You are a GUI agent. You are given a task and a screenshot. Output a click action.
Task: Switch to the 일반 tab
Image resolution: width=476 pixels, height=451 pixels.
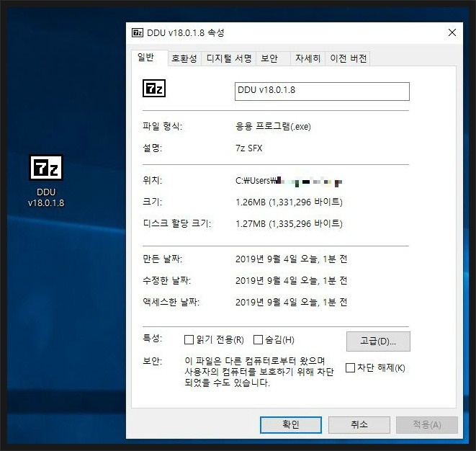149,58
